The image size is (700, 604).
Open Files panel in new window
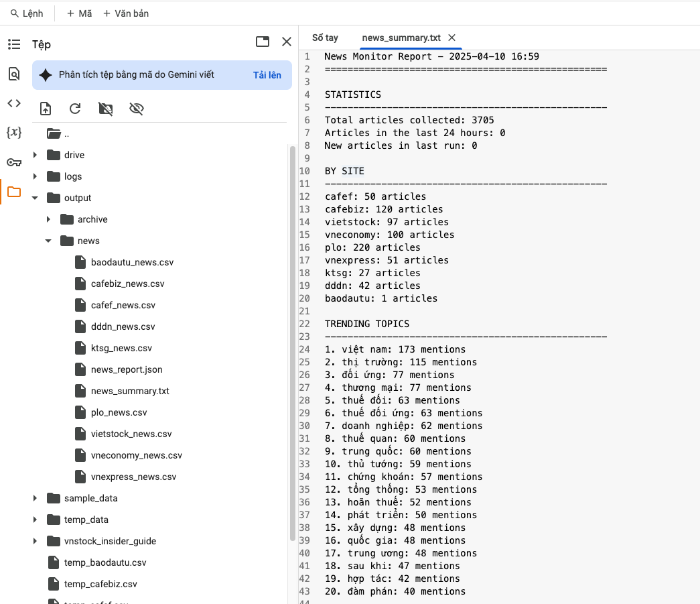tap(263, 42)
